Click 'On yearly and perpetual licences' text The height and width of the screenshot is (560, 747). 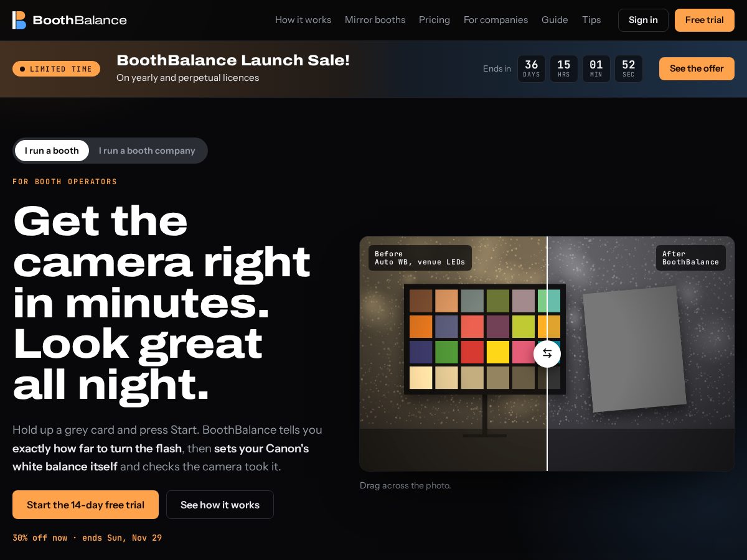tap(187, 78)
